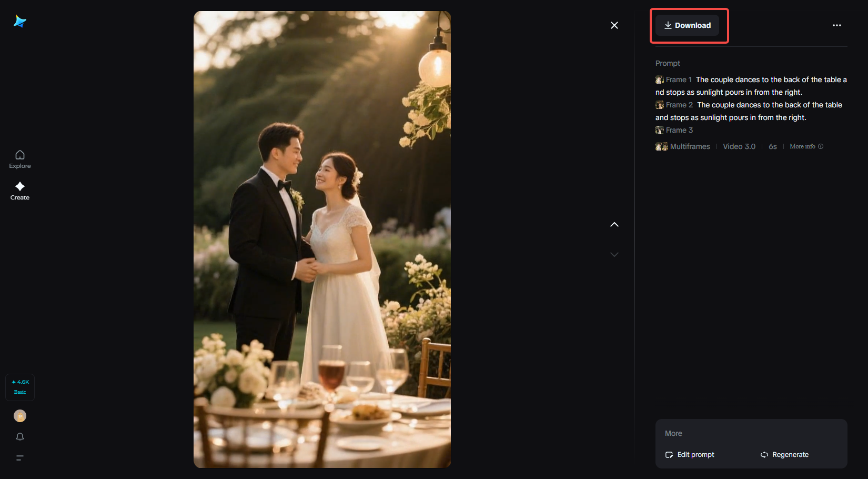Download the generated video
Image resolution: width=868 pixels, height=479 pixels.
(689, 25)
